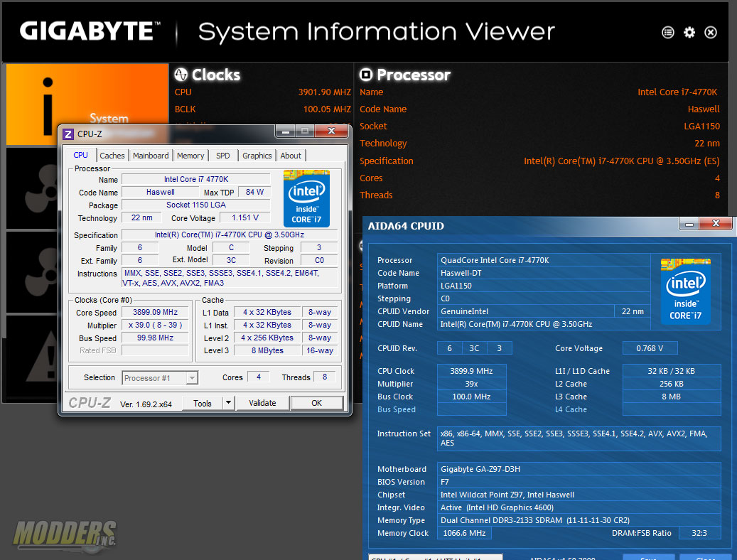This screenshot has height=560, width=737.
Task: Click the Clocks waveform icon
Action: point(181,75)
